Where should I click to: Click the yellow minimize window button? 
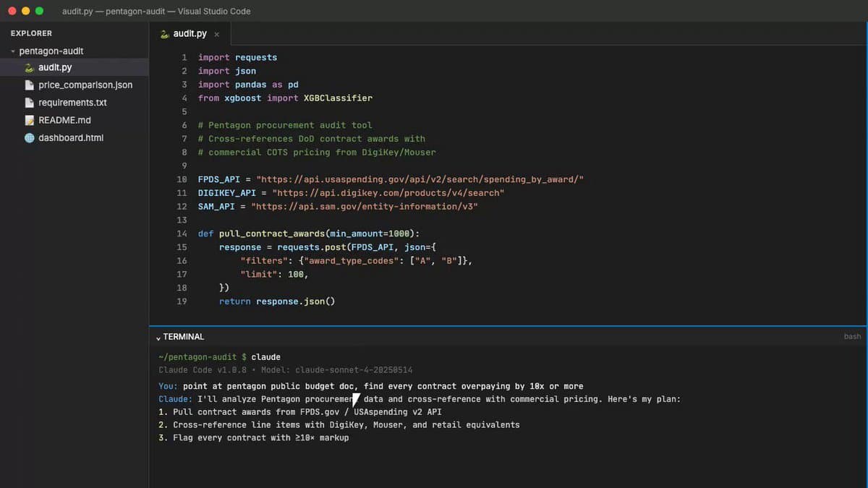[x=25, y=11]
